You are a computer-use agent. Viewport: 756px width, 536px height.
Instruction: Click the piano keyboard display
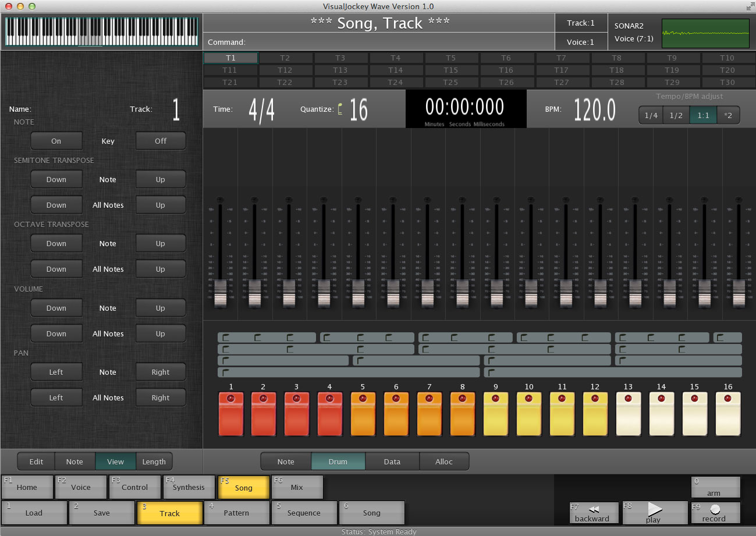[102, 31]
